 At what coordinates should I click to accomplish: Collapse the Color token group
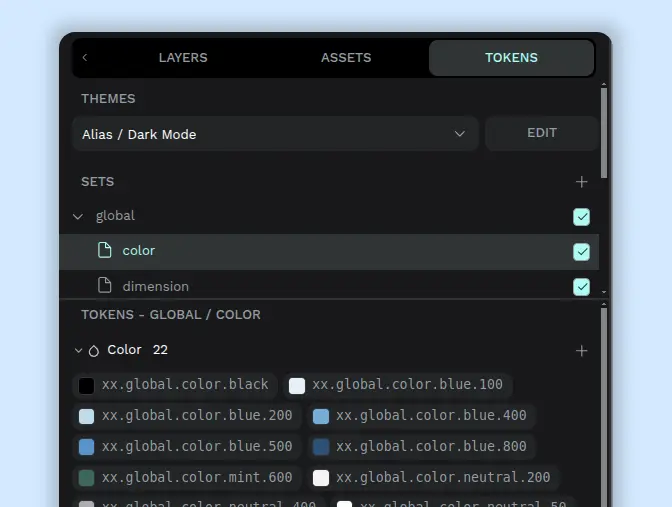click(x=78, y=351)
